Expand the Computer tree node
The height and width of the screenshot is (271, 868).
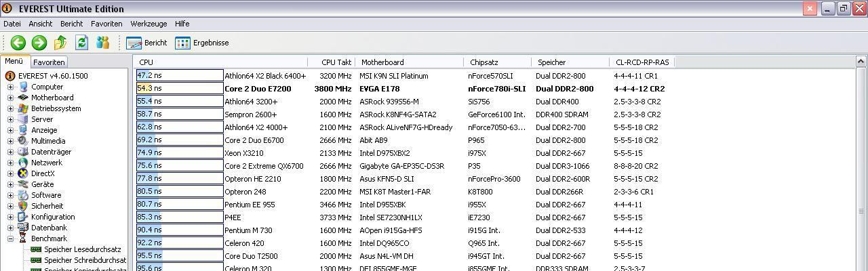tap(10, 87)
